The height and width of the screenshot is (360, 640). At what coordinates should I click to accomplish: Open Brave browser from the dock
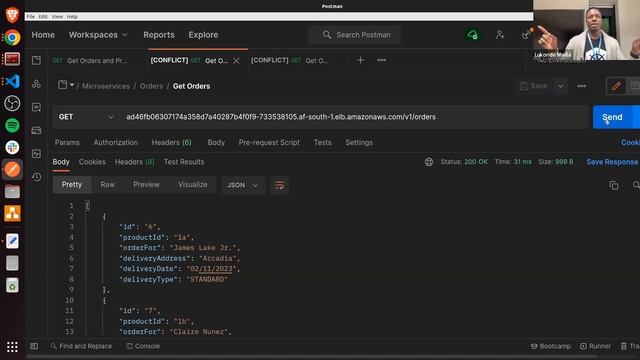click(x=12, y=15)
